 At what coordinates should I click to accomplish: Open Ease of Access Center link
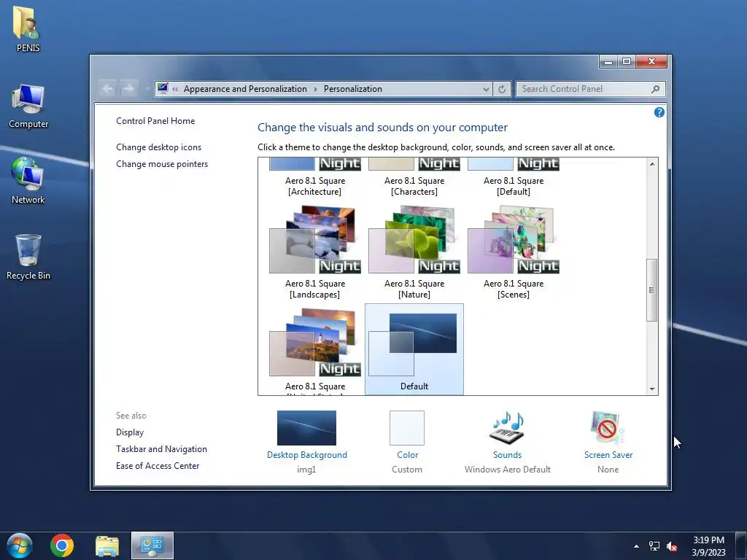coord(158,466)
